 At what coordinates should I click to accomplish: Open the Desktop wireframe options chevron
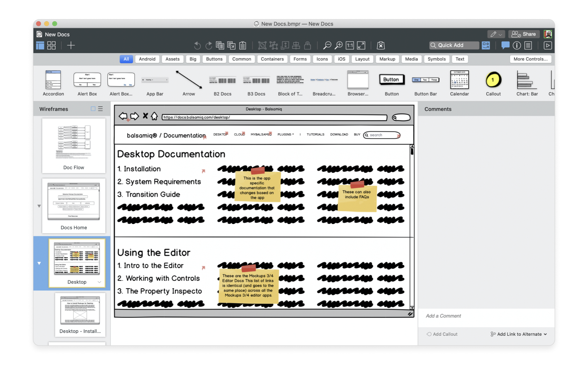(99, 282)
